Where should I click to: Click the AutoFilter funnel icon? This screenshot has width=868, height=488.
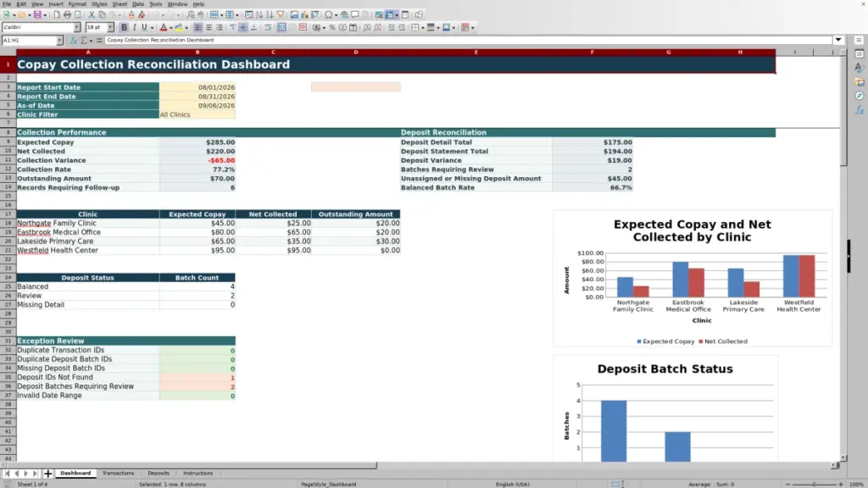coord(281,14)
